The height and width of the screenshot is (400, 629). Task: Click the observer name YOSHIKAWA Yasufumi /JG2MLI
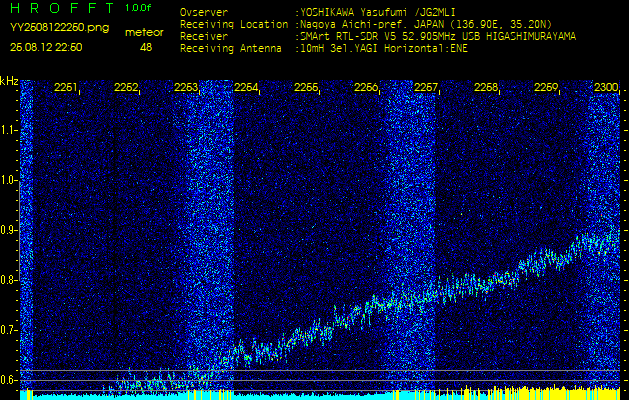[x=377, y=12]
